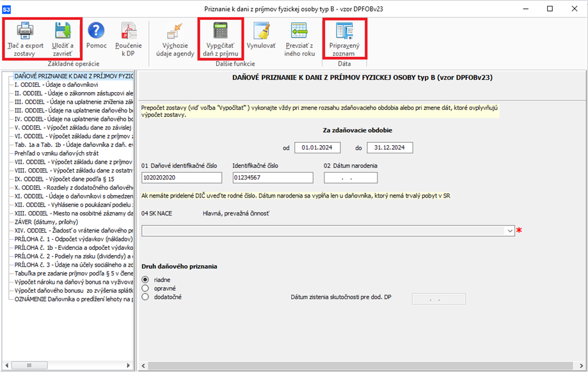Click the Vynulovať broom icon
Image resolution: width=588 pixels, height=372 pixels.
point(261,31)
